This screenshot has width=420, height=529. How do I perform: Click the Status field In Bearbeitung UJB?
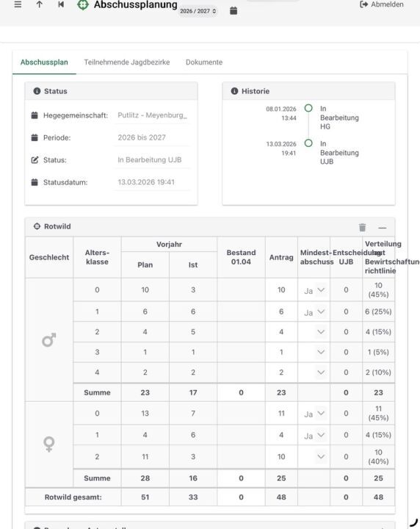[152, 160]
